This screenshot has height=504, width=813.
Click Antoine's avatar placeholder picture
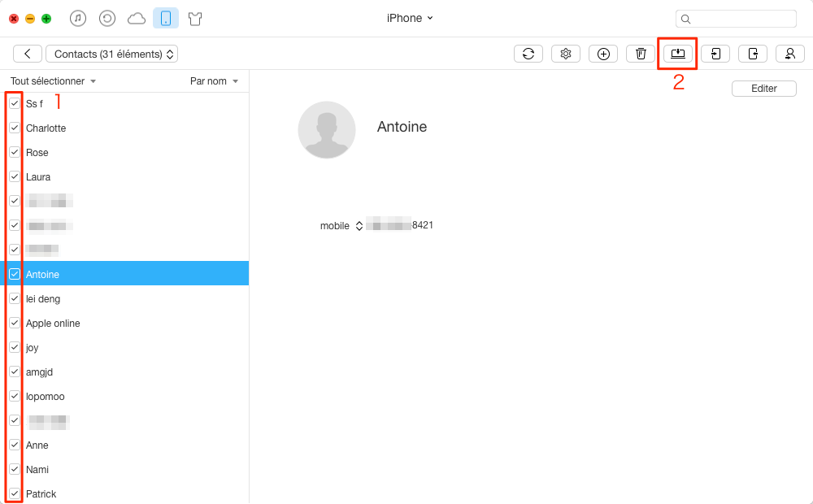[327, 129]
